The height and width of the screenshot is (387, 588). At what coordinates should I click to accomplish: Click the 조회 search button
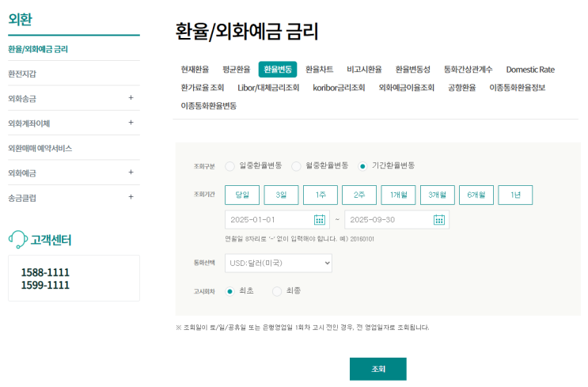(x=378, y=369)
